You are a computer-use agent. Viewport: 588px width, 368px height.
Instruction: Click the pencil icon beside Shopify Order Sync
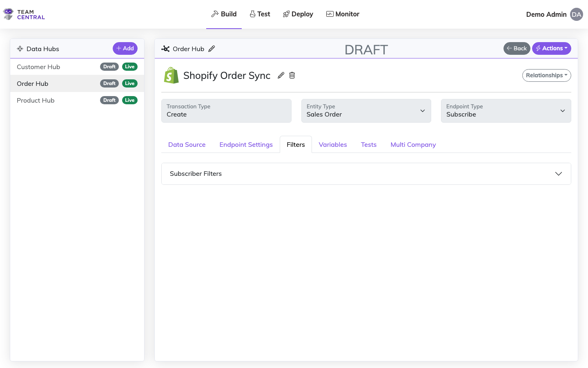point(281,75)
